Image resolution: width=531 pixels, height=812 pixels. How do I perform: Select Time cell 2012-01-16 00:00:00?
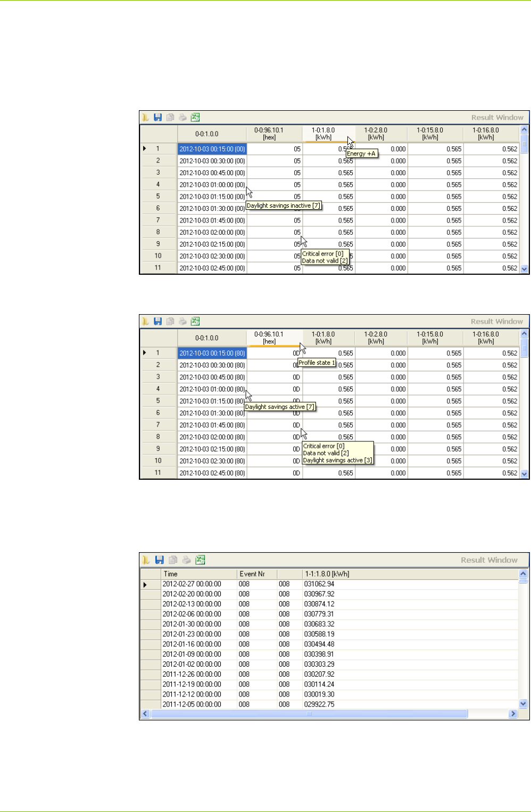coord(199,644)
